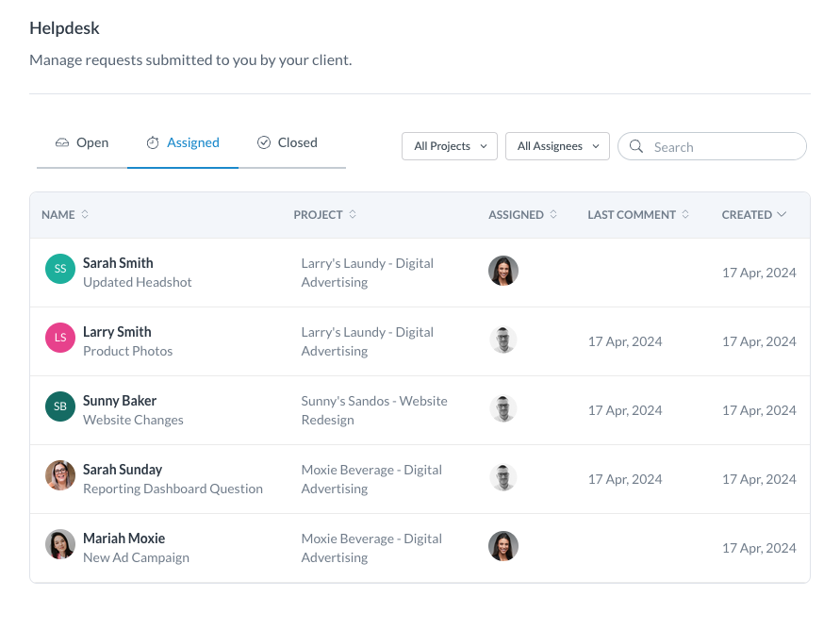Switch to the Open tab

(82, 142)
